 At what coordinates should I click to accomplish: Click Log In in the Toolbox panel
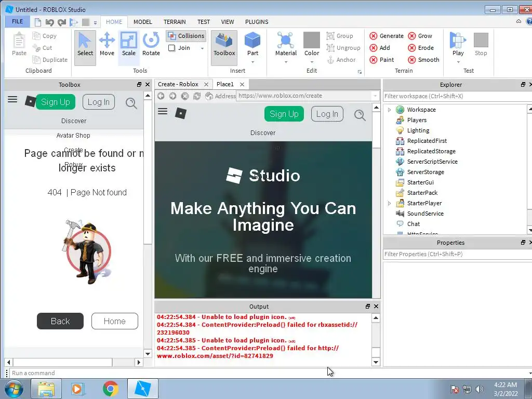coord(99,102)
